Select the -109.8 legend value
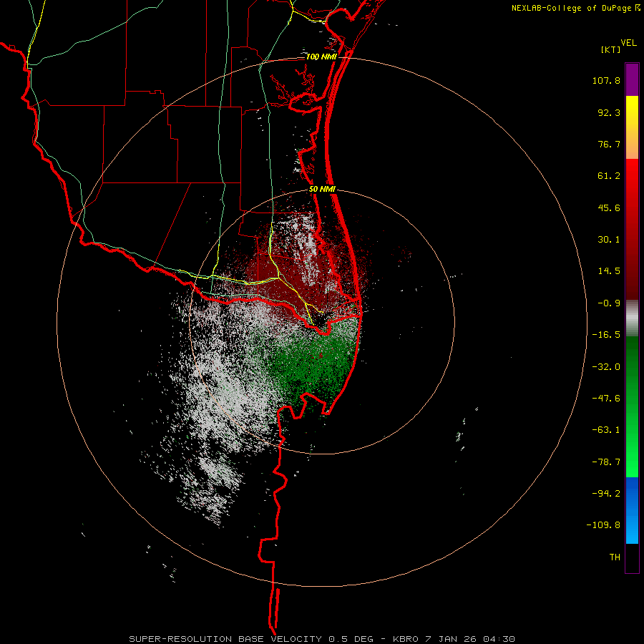644x644 pixels. [603, 525]
